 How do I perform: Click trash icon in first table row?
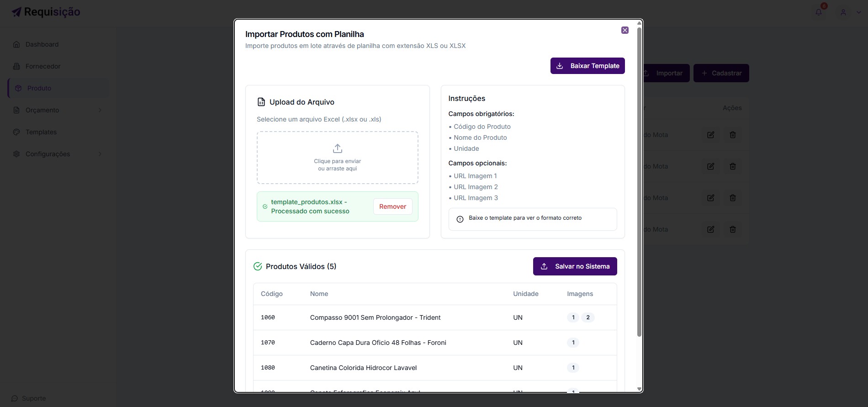(x=732, y=135)
